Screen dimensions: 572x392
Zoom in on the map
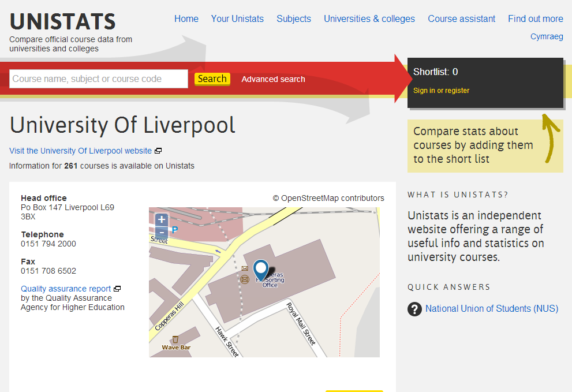(x=162, y=220)
